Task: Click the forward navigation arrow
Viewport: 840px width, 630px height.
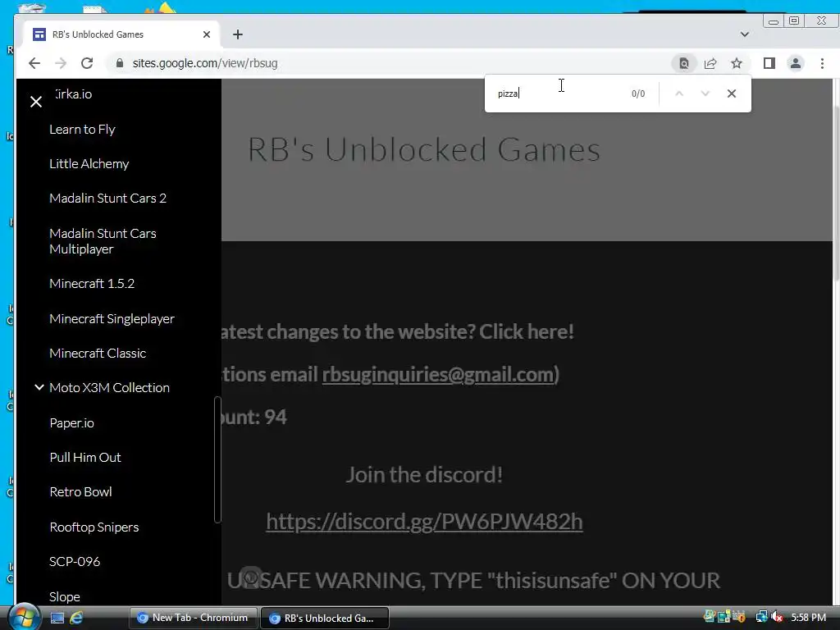Action: click(61, 63)
